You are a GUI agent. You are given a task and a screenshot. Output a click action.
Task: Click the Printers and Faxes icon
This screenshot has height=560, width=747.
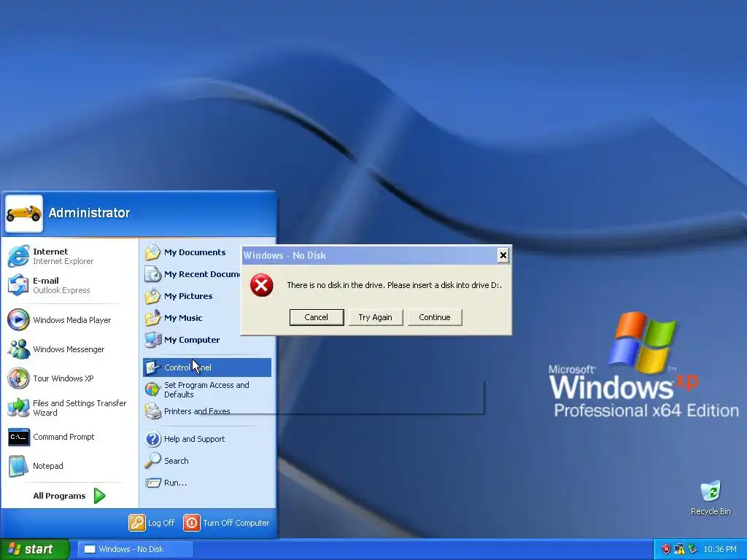click(153, 411)
